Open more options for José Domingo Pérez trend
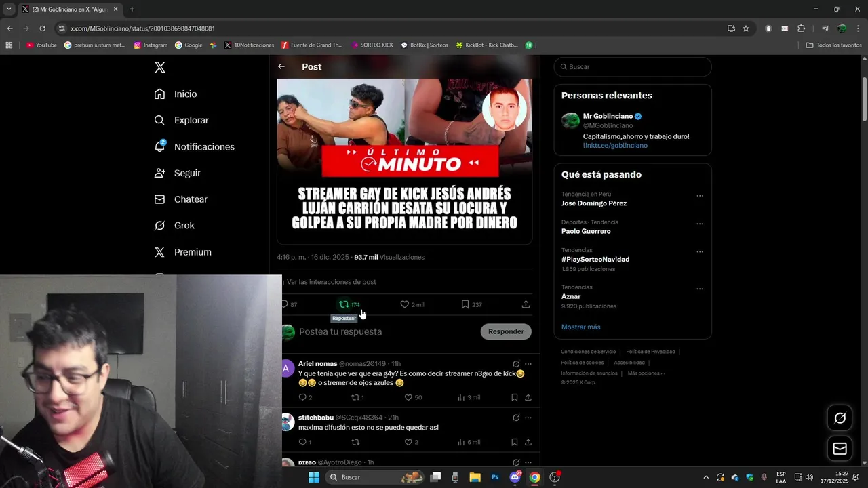Viewport: 868px width, 488px height. coord(700,196)
